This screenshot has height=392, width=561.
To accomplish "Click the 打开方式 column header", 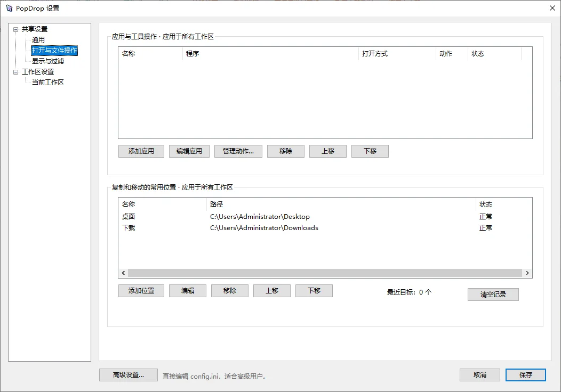I will pyautogui.click(x=397, y=54).
